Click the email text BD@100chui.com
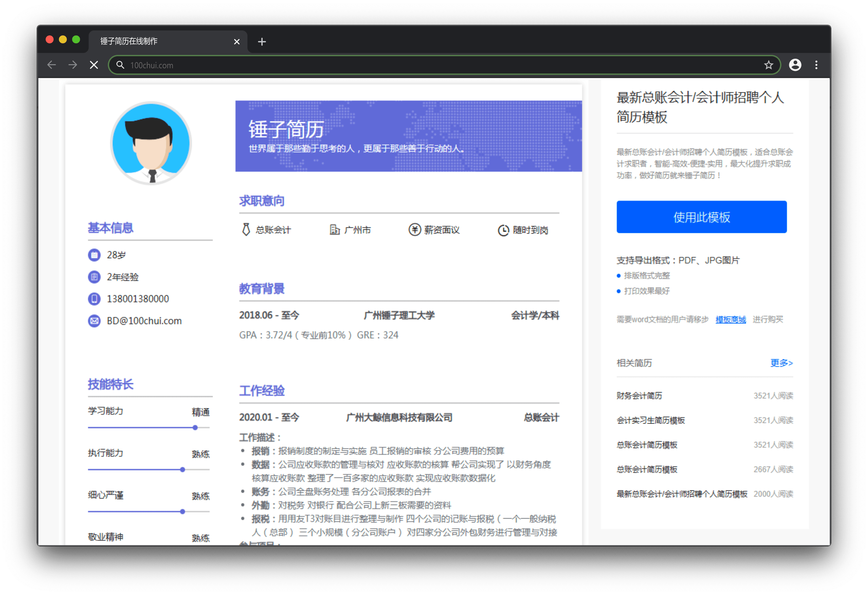 pyautogui.click(x=144, y=321)
